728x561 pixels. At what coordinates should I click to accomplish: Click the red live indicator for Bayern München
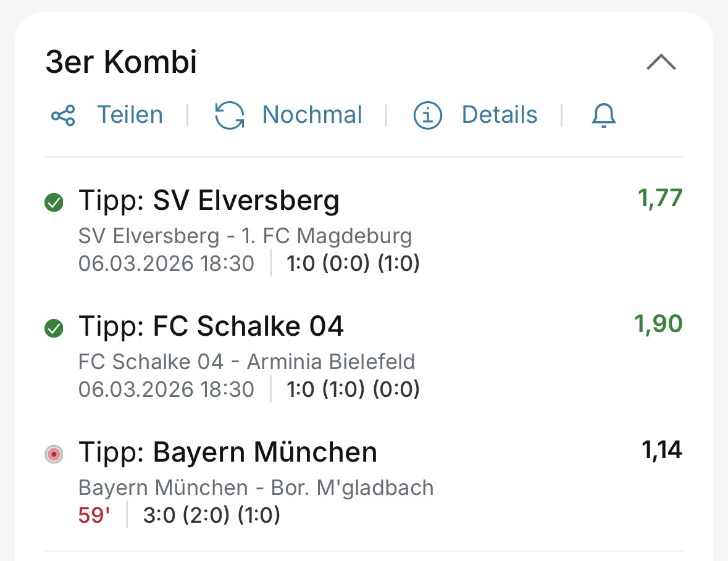54,455
